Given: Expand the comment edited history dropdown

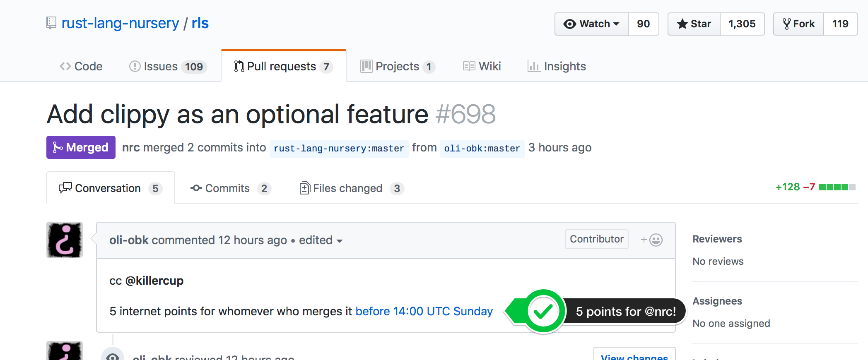Looking at the screenshot, I should 321,240.
